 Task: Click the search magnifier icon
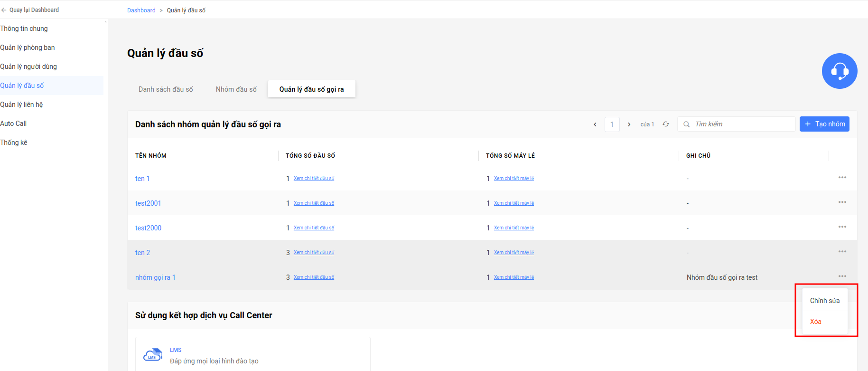pos(686,124)
